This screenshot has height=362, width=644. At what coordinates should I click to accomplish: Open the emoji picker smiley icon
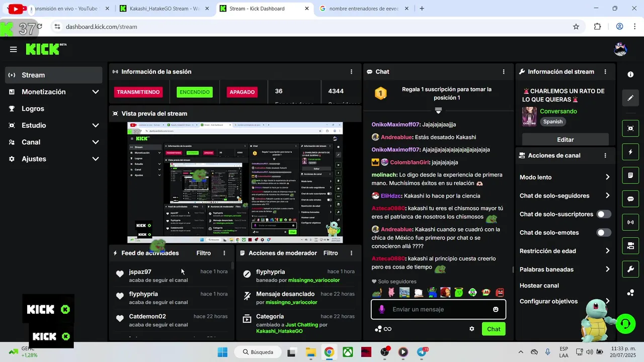496,309
